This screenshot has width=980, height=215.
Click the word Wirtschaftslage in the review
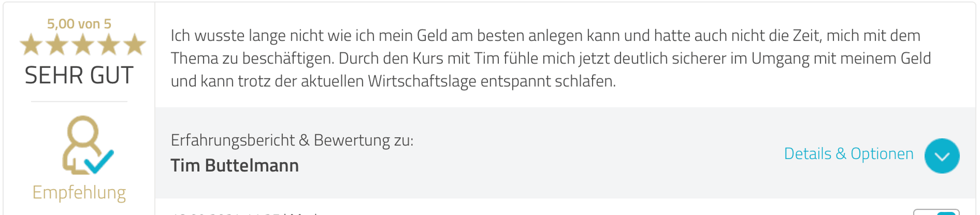(422, 81)
